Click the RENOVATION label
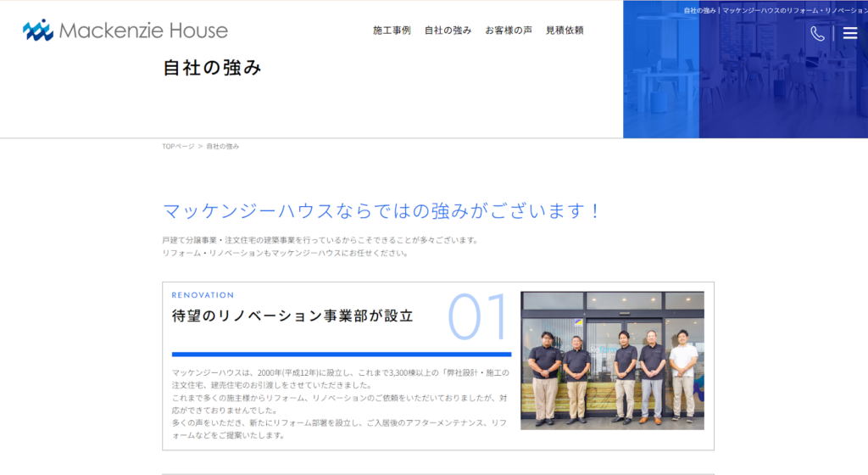Viewport: 868px width, 475px height. click(203, 295)
